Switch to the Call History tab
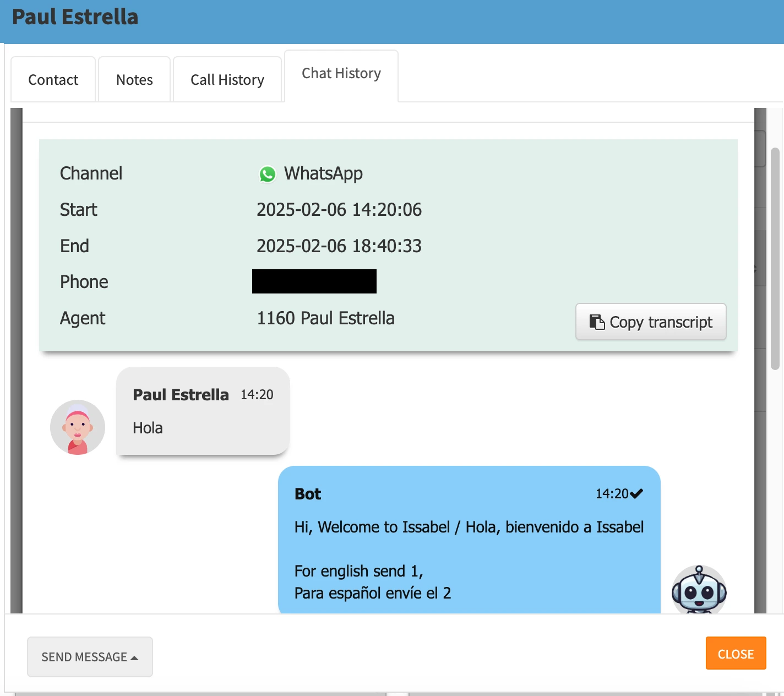This screenshot has height=696, width=784. tap(227, 79)
